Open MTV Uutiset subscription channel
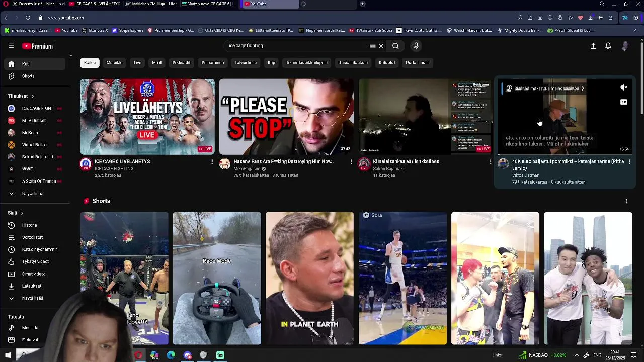Image resolution: width=644 pixels, height=362 pixels. (35, 120)
